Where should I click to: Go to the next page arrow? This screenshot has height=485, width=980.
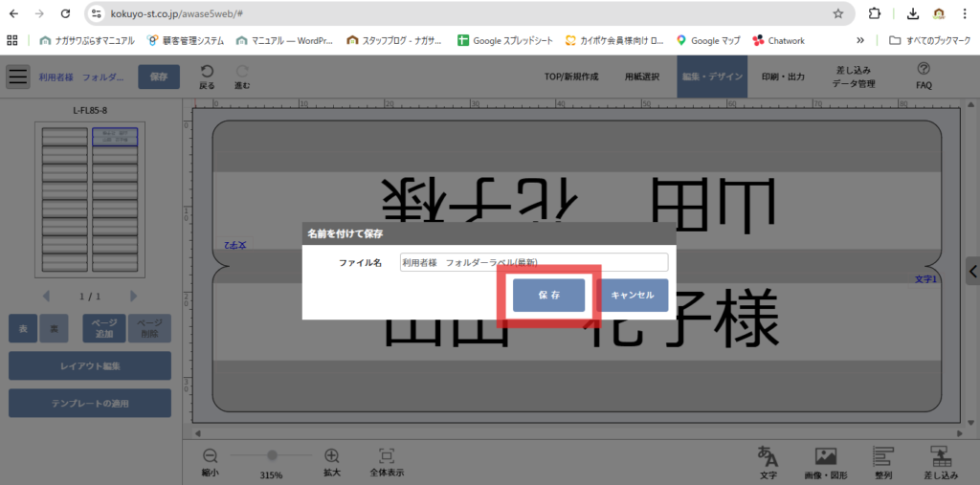(x=133, y=296)
